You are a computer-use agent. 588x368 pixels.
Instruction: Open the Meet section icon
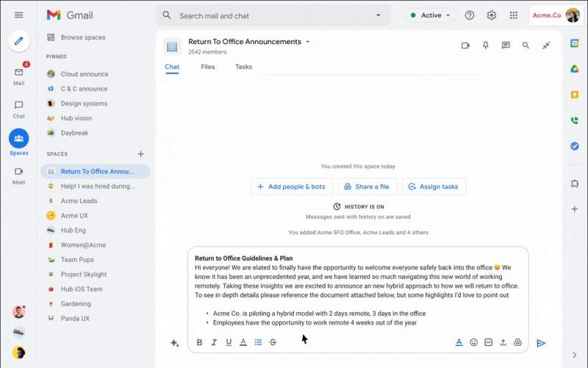(x=19, y=171)
